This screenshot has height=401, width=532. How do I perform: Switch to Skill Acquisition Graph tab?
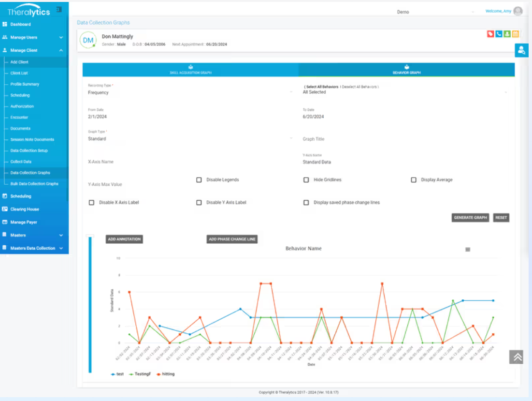[190, 70]
